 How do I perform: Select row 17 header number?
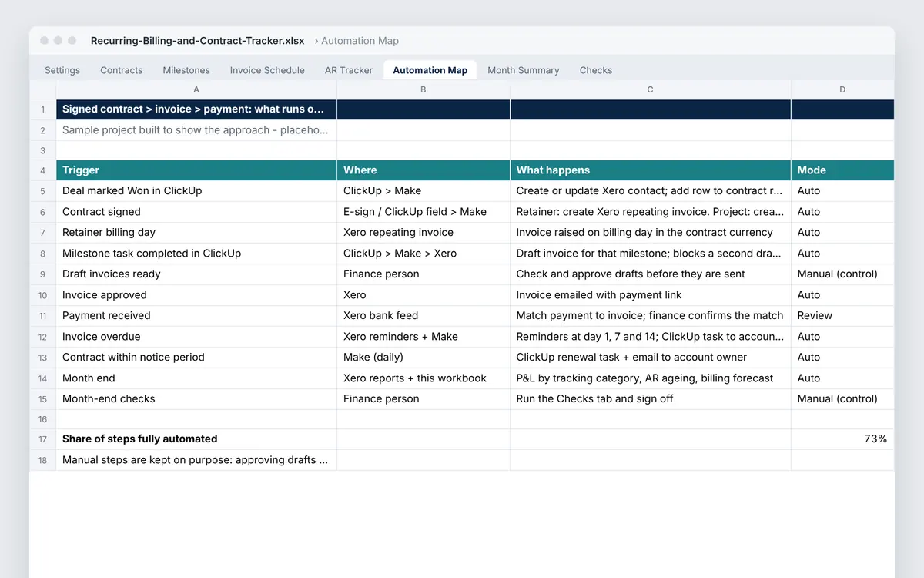(x=43, y=439)
